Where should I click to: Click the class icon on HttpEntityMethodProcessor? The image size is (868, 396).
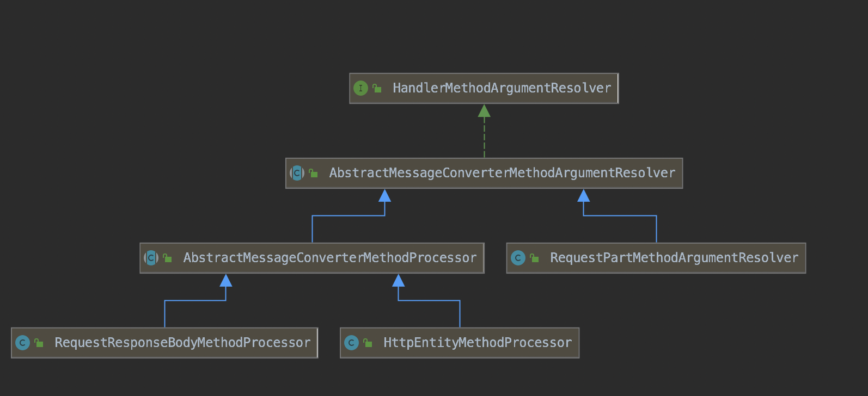351,343
